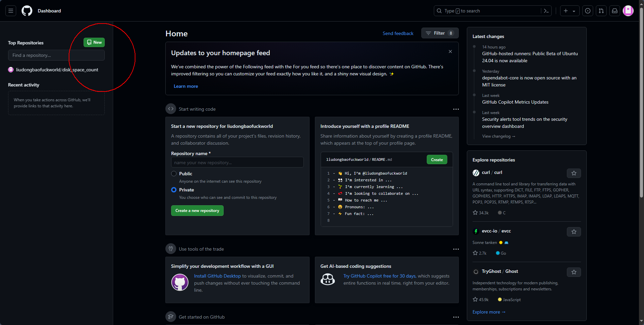
Task: Open Ubuntu 24.04 runners changelog entry
Action: click(x=530, y=57)
